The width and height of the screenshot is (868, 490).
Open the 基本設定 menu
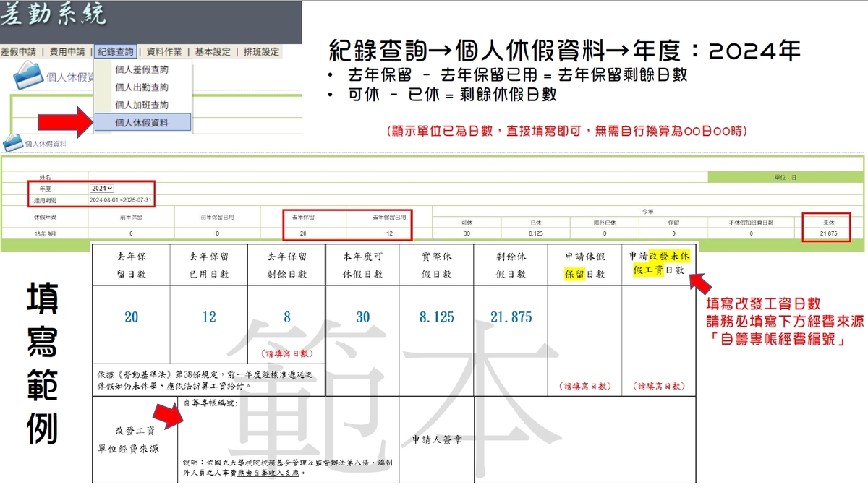(x=213, y=52)
